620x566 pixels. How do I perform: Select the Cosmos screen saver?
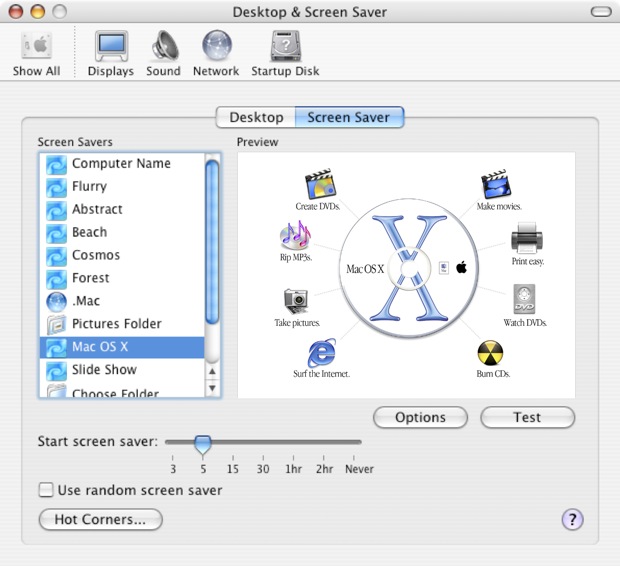[122, 256]
